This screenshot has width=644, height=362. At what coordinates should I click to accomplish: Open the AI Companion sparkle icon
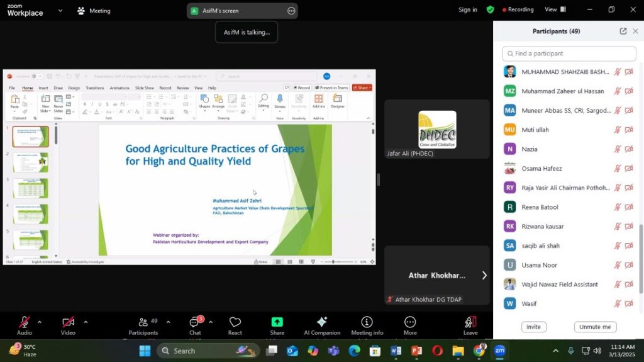(x=322, y=322)
